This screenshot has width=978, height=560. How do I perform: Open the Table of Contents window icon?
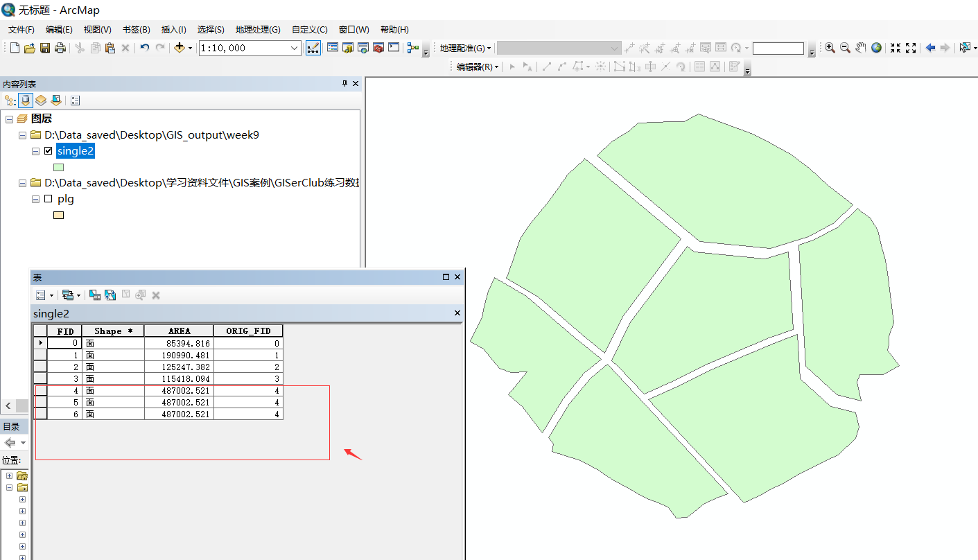point(333,48)
